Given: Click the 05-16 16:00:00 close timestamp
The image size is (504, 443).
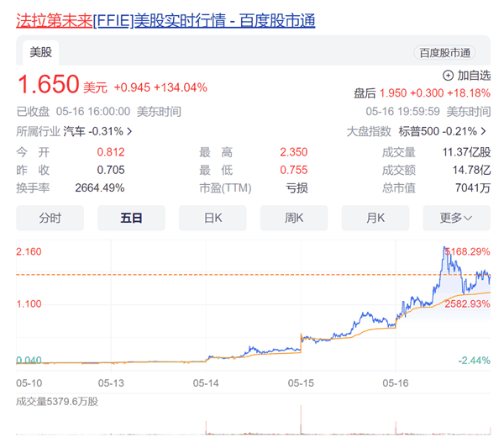Looking at the screenshot, I should point(93,112).
